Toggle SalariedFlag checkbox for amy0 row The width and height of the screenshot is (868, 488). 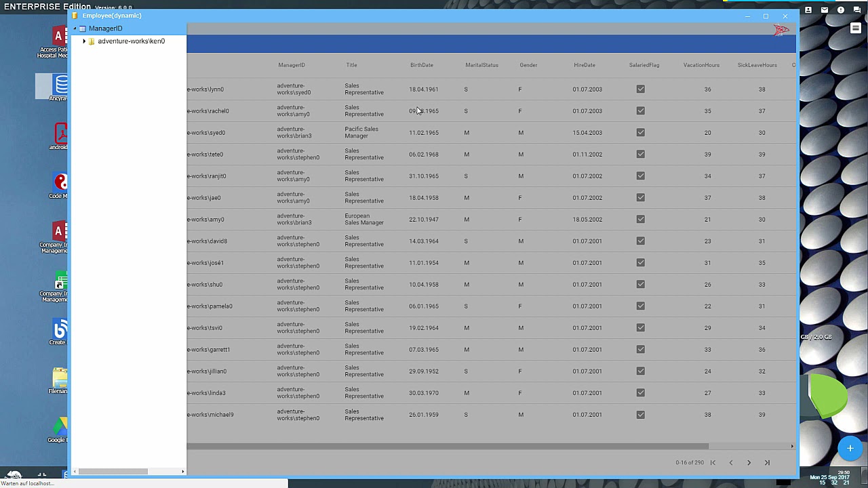pos(641,219)
